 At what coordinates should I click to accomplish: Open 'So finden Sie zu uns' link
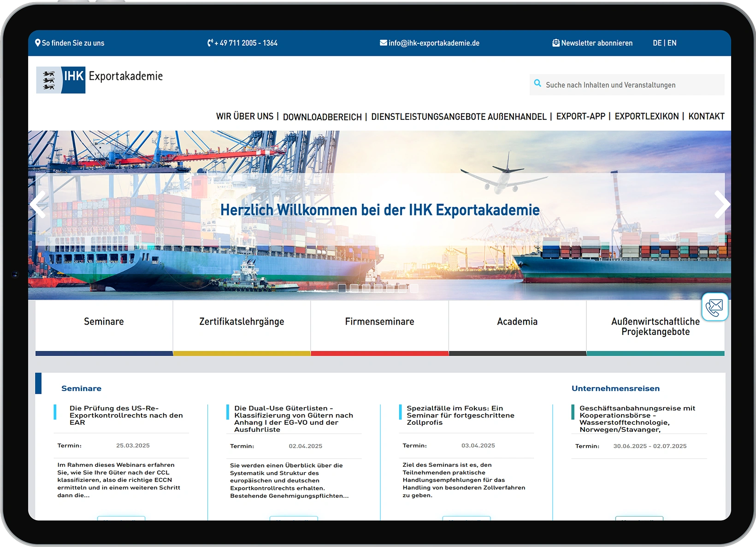click(73, 43)
